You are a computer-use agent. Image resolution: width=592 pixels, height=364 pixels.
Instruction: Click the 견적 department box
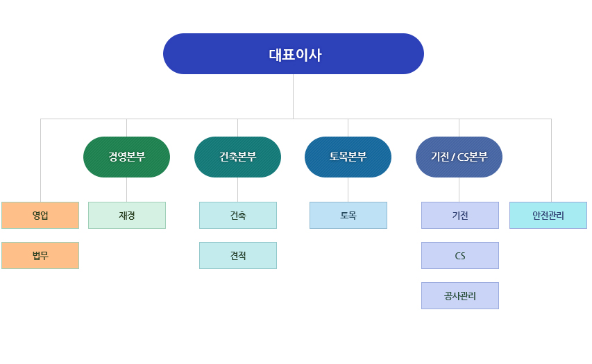(x=238, y=255)
